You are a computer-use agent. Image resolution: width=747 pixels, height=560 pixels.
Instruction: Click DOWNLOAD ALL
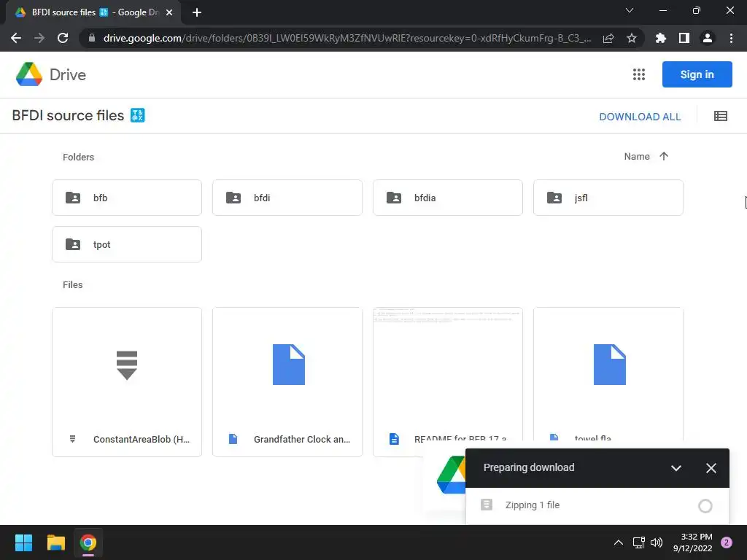click(x=640, y=117)
